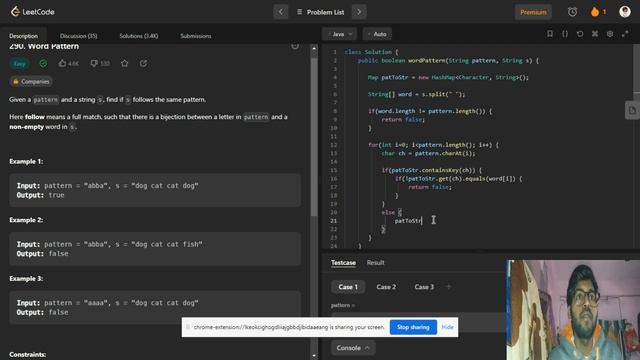Image resolution: width=640 pixels, height=360 pixels.
Task: Expand the Console panel
Action: pyautogui.click(x=353, y=348)
